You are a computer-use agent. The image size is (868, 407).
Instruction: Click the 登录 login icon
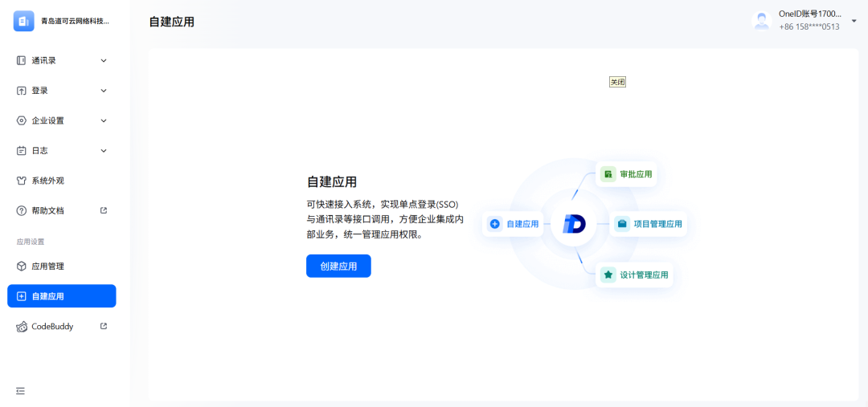pos(21,91)
